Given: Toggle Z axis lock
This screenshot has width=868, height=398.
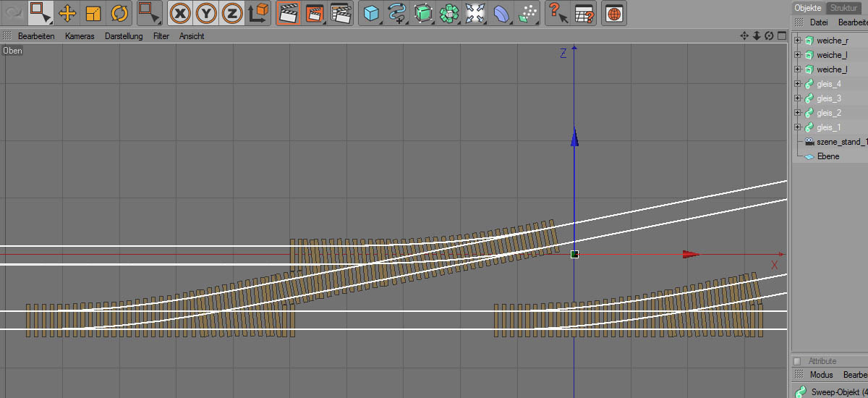Looking at the screenshot, I should (231, 13).
